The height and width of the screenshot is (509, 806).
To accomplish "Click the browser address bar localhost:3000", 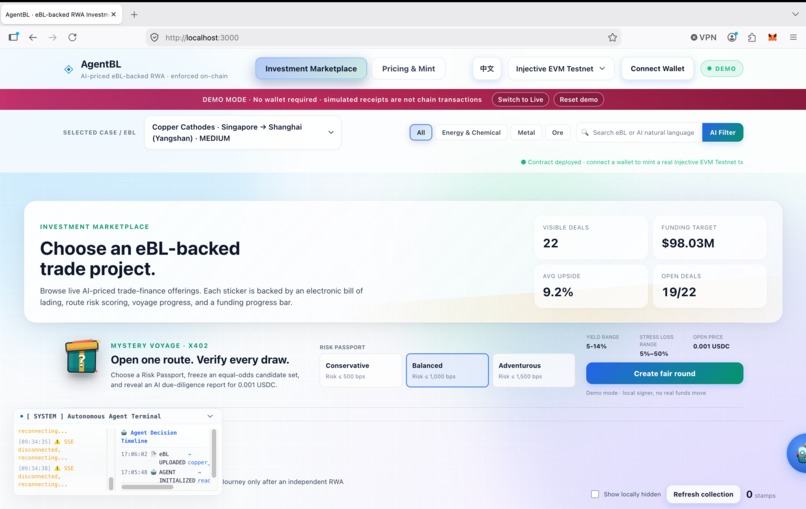I will tap(383, 38).
